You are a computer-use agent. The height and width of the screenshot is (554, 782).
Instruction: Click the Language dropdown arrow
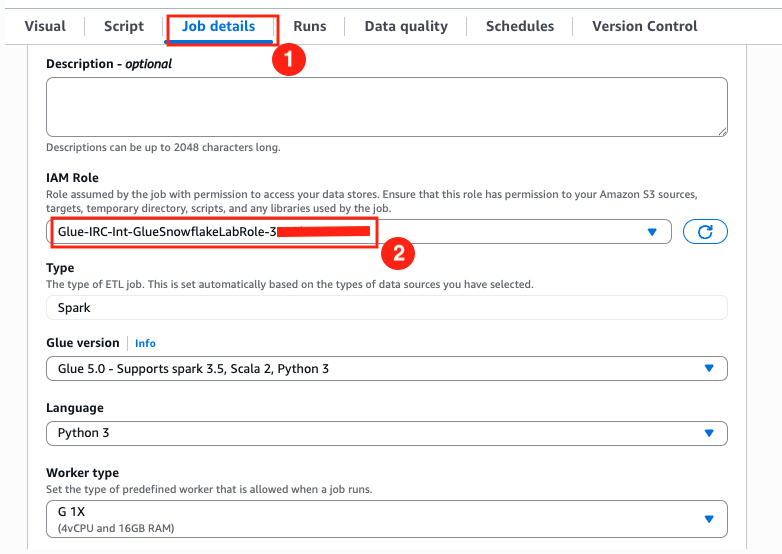(x=709, y=433)
